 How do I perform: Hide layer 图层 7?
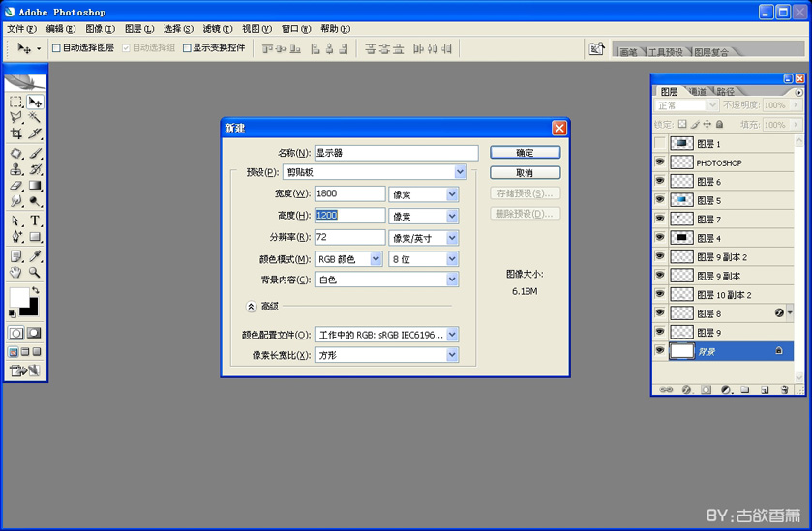tap(660, 219)
